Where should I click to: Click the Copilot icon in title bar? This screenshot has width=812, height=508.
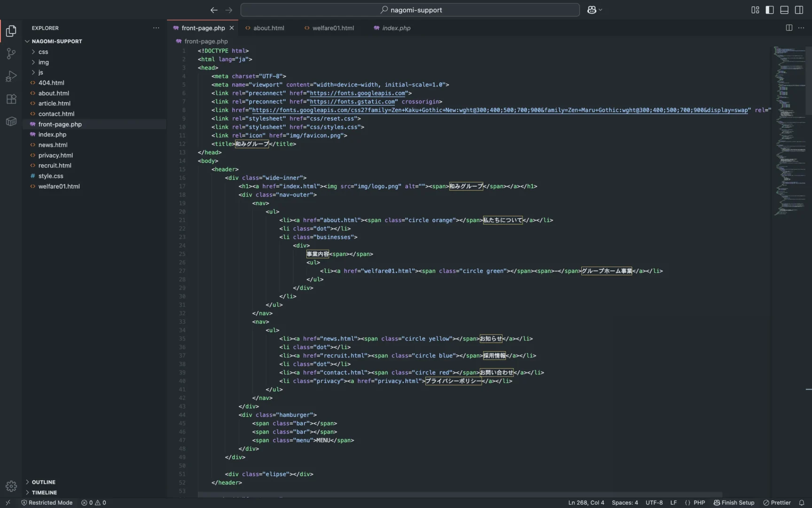click(592, 10)
